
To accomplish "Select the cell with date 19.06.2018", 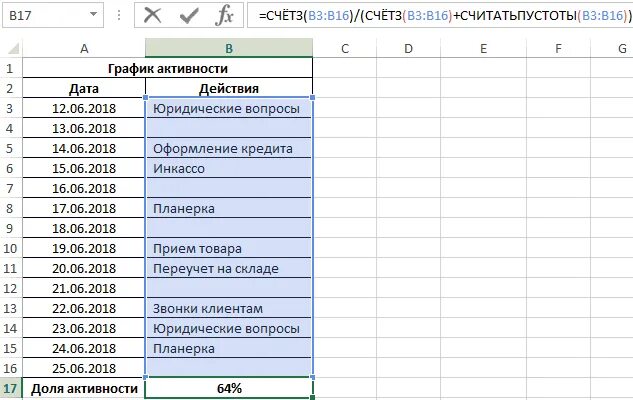I will (84, 248).
